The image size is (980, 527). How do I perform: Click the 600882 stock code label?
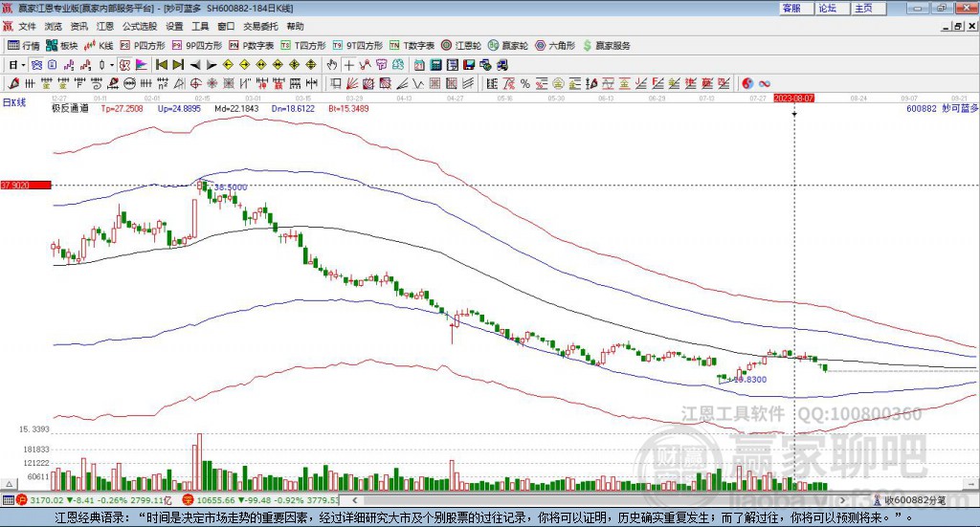click(922, 109)
